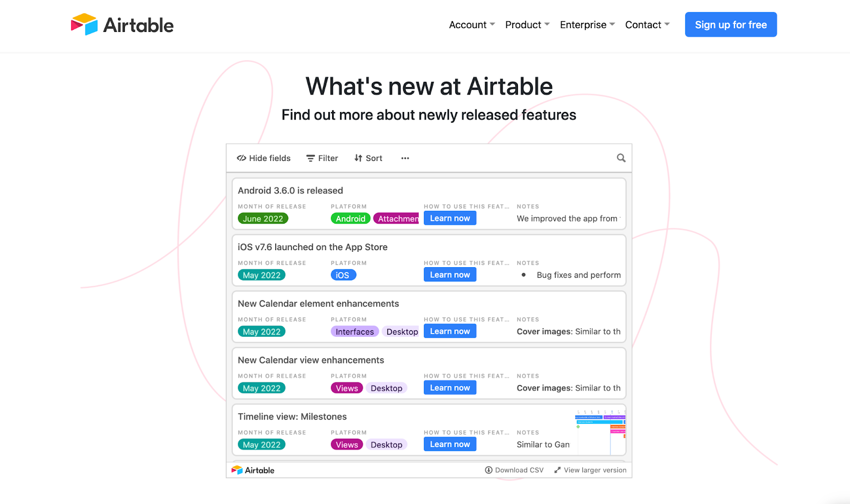
Task: Click June 2022 tag
Action: (x=263, y=218)
